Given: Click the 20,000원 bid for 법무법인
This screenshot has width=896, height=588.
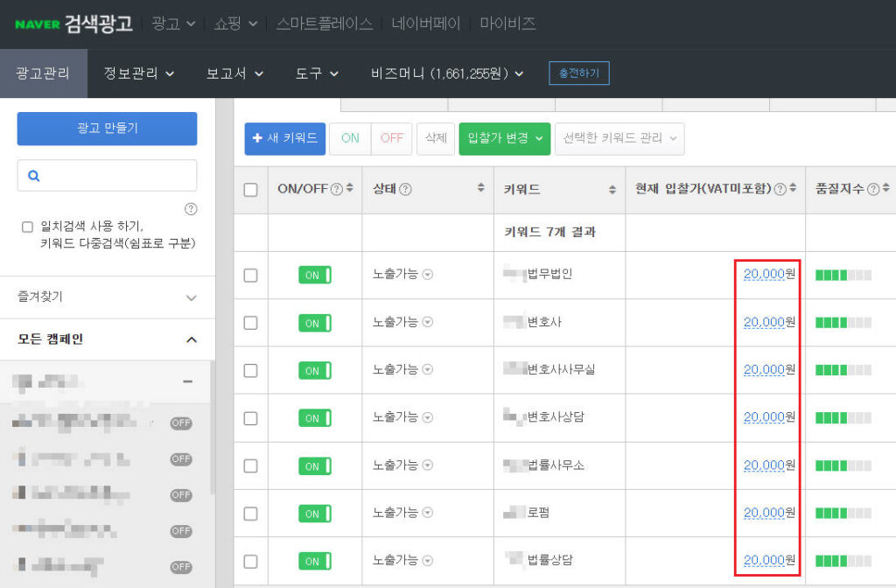Looking at the screenshot, I should pyautogui.click(x=769, y=274).
